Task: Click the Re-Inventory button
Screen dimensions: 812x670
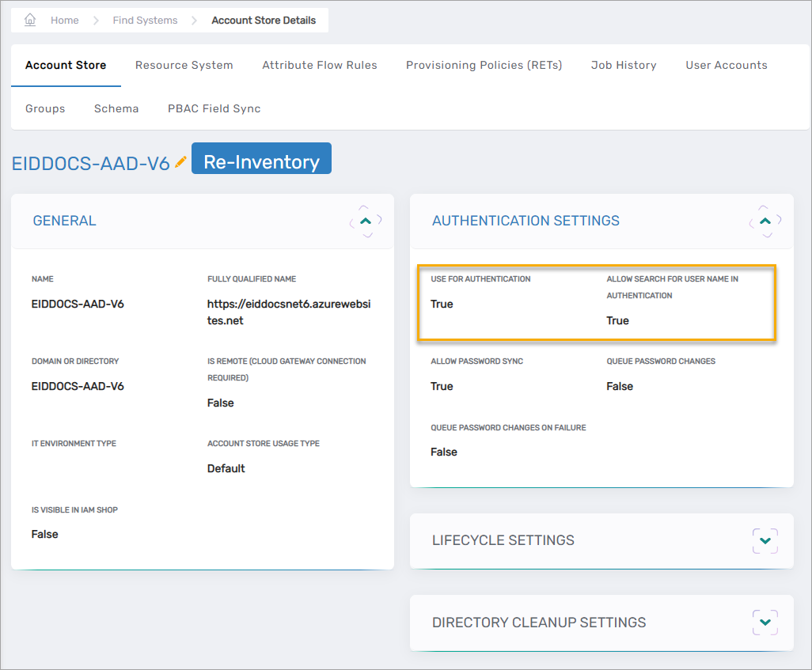Action: tap(261, 158)
